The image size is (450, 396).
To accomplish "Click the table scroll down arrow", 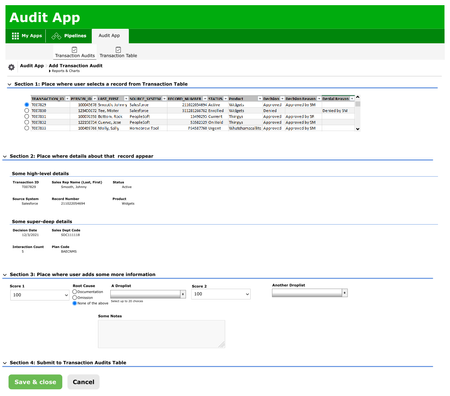I will [x=357, y=129].
